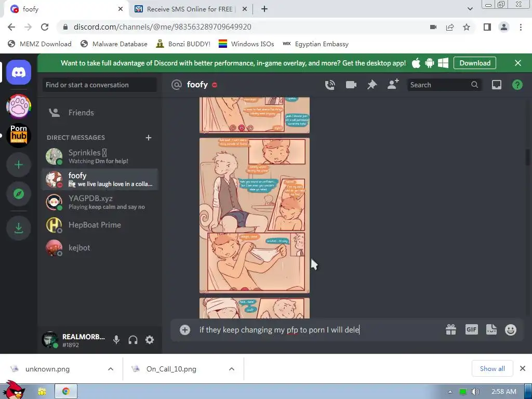This screenshot has height=399, width=532.
Task: Start a voice call with foofy
Action: (330, 85)
